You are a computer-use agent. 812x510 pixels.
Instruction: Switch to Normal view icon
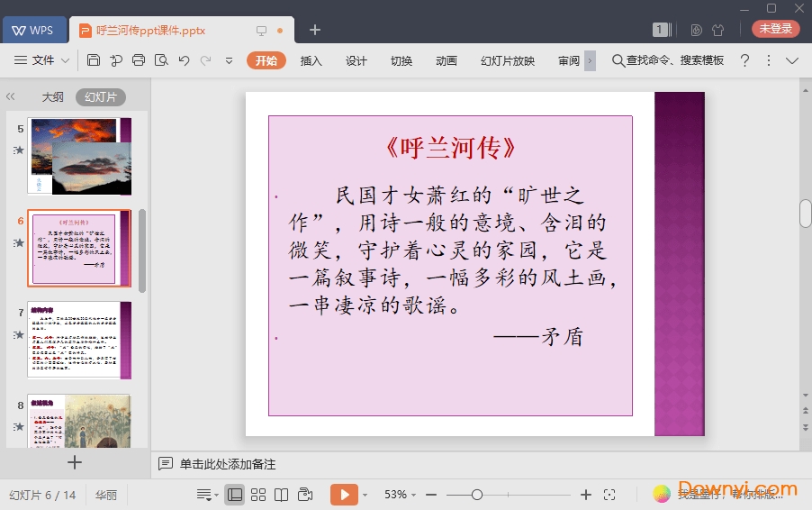[235, 495]
